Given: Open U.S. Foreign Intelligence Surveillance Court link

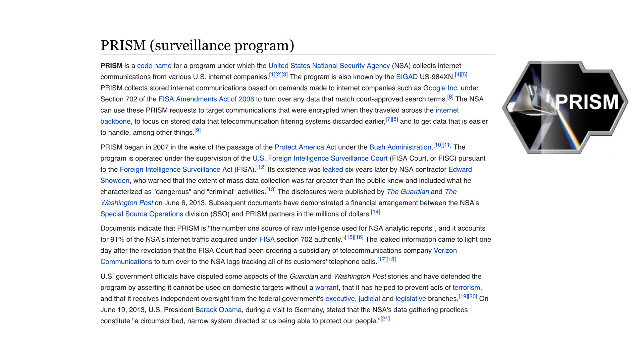Looking at the screenshot, I should [x=320, y=158].
